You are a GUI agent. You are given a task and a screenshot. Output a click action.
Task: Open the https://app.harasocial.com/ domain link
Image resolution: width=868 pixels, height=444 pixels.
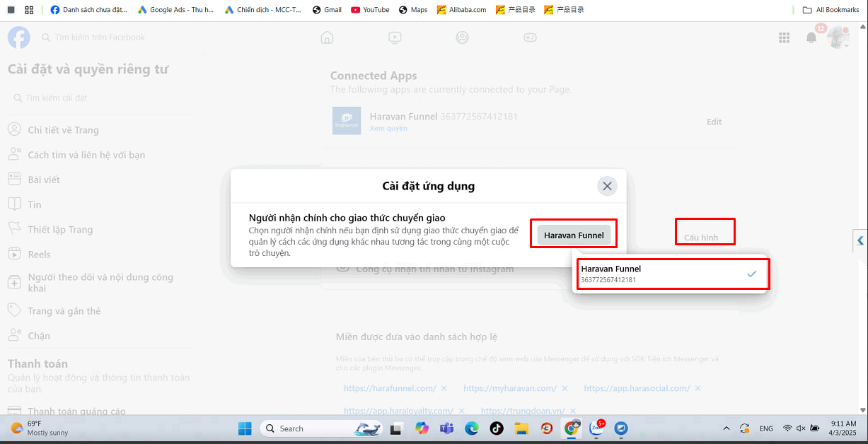pos(637,388)
